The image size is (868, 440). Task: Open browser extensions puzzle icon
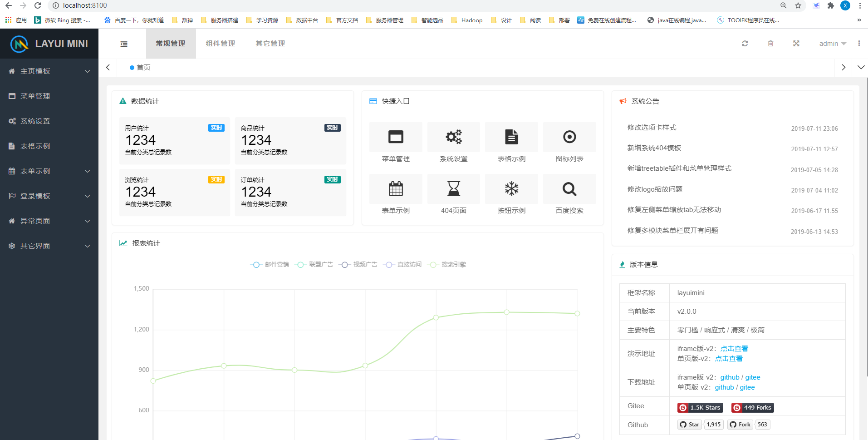coord(831,5)
